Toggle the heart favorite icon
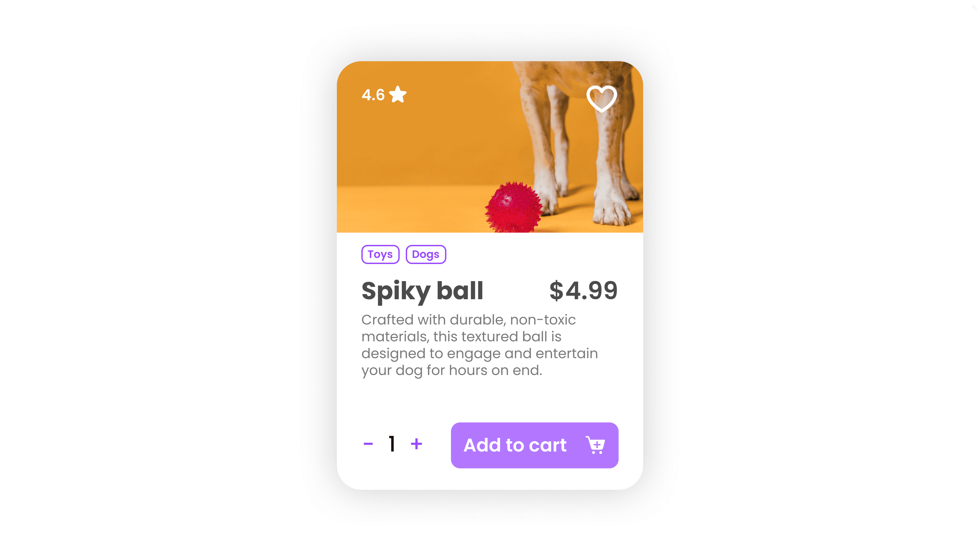 click(602, 98)
